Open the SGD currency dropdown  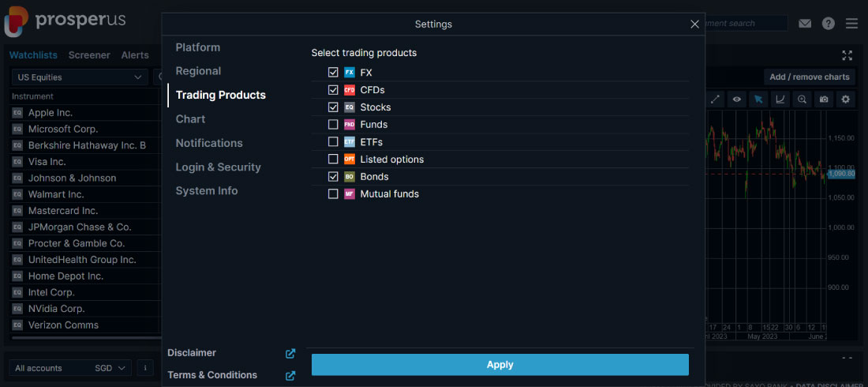112,368
